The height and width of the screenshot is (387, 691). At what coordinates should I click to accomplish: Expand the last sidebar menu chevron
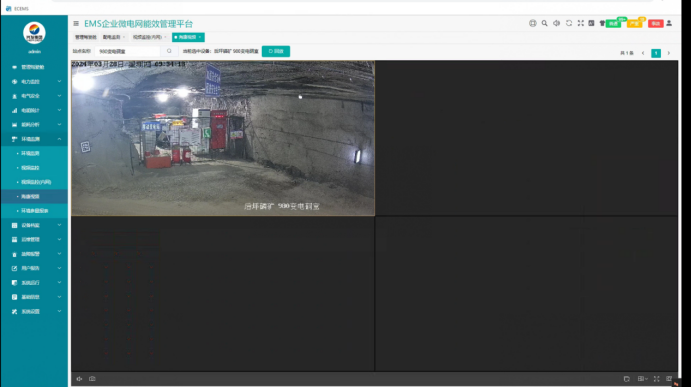(x=59, y=311)
